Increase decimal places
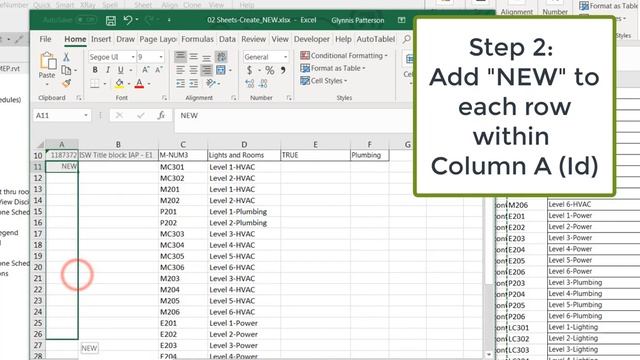This screenshot has height=360, width=640. [x=250, y=84]
